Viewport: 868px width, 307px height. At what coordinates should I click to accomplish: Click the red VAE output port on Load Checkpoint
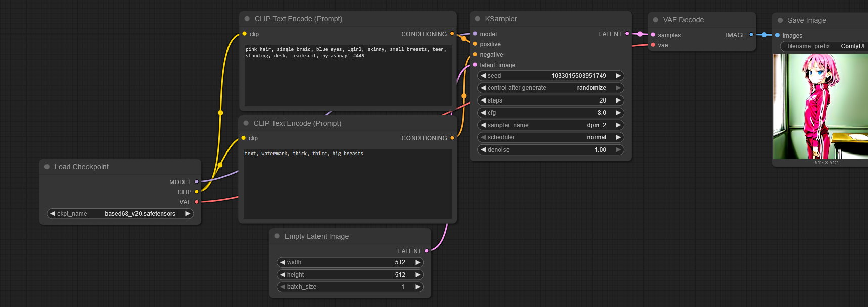click(x=197, y=202)
